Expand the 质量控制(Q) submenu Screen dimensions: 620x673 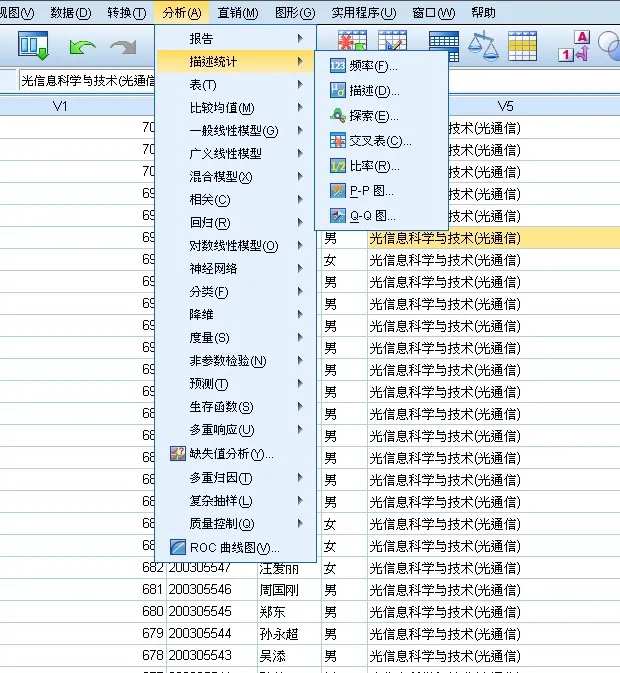coord(236,524)
